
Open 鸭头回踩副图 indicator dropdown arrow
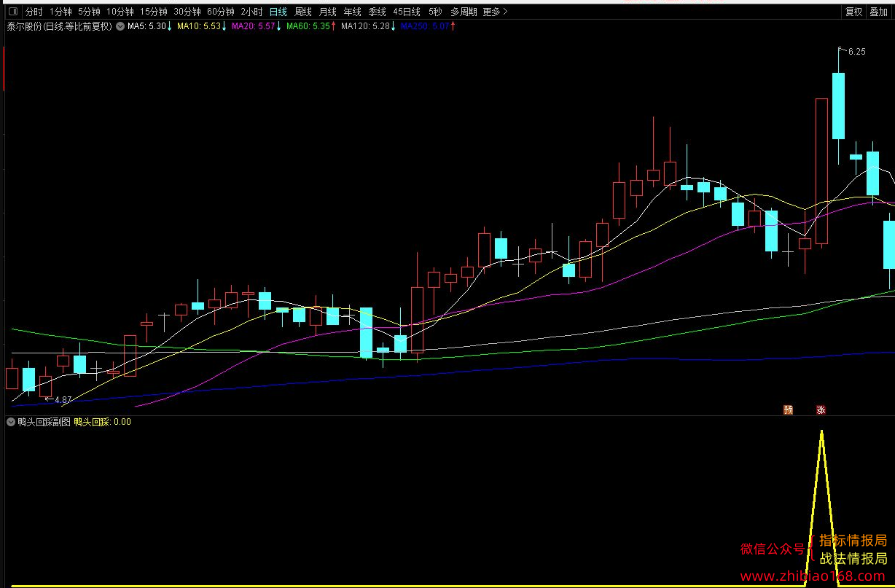pyautogui.click(x=11, y=422)
